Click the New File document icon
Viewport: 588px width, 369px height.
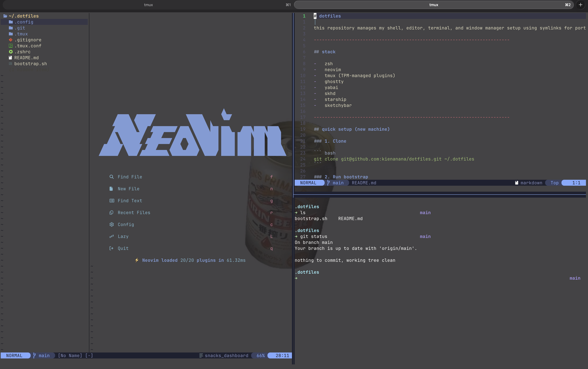111,189
